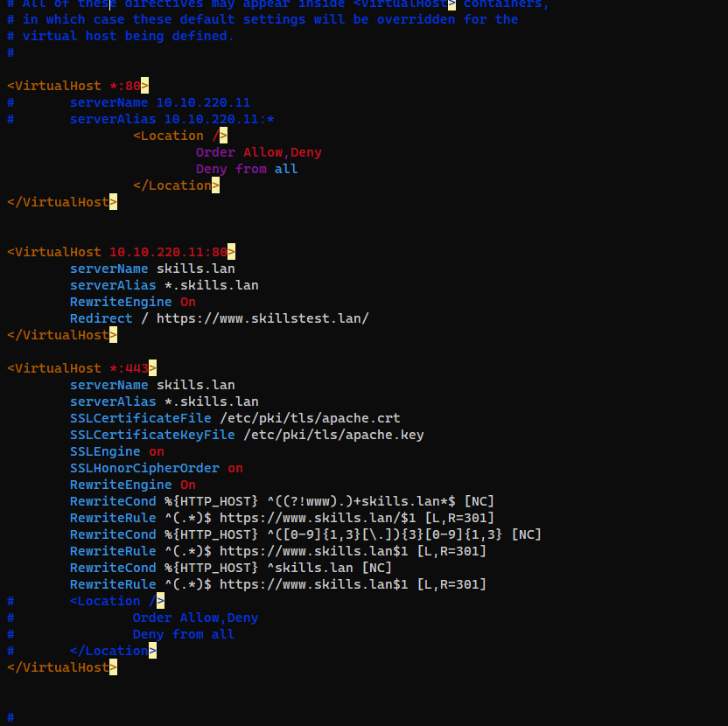
Task: Click the commented '# Order Allow,Deny' line
Action: click(133, 618)
